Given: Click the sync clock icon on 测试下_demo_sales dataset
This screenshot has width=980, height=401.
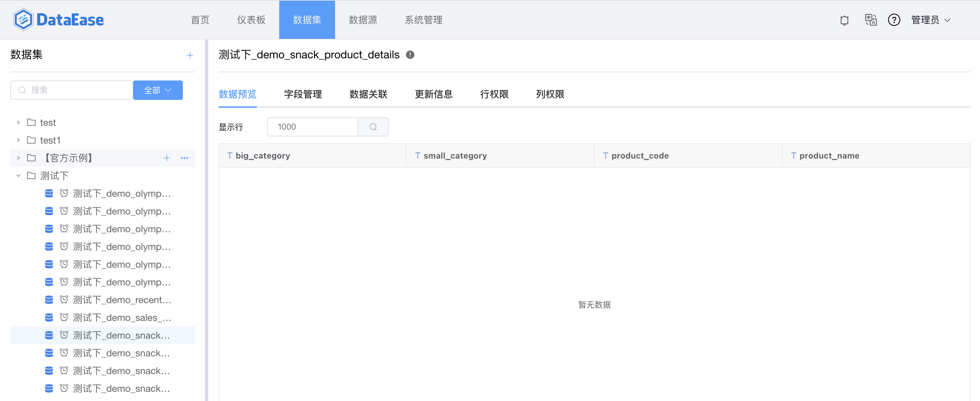Looking at the screenshot, I should click(64, 317).
